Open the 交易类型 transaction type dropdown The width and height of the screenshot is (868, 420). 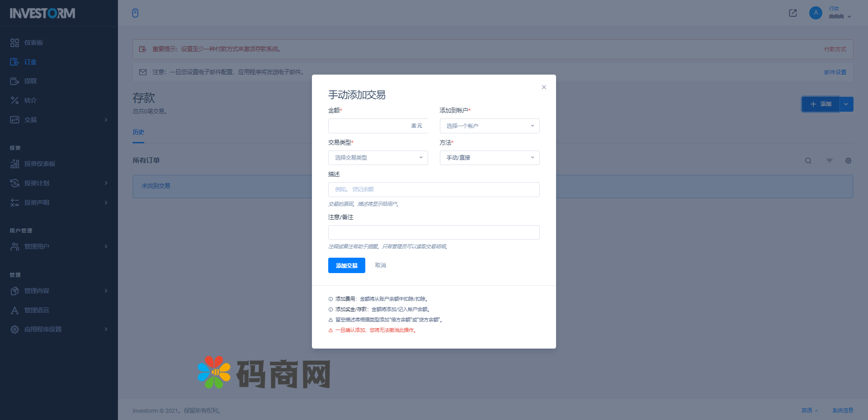377,158
